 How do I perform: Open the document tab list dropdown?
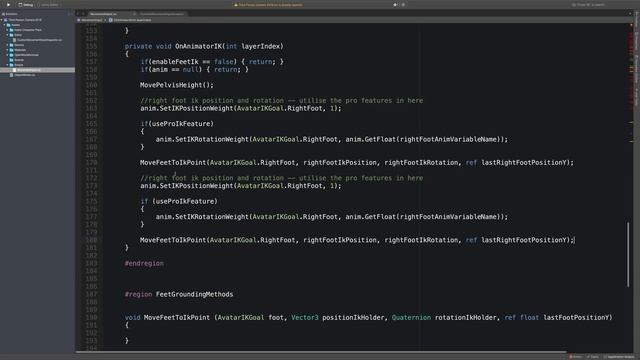630,14
